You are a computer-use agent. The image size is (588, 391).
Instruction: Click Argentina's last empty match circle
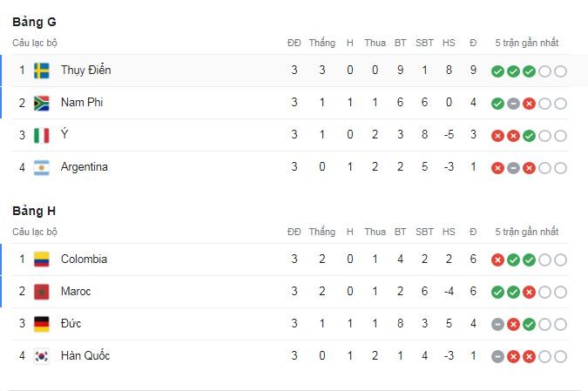tap(560, 168)
